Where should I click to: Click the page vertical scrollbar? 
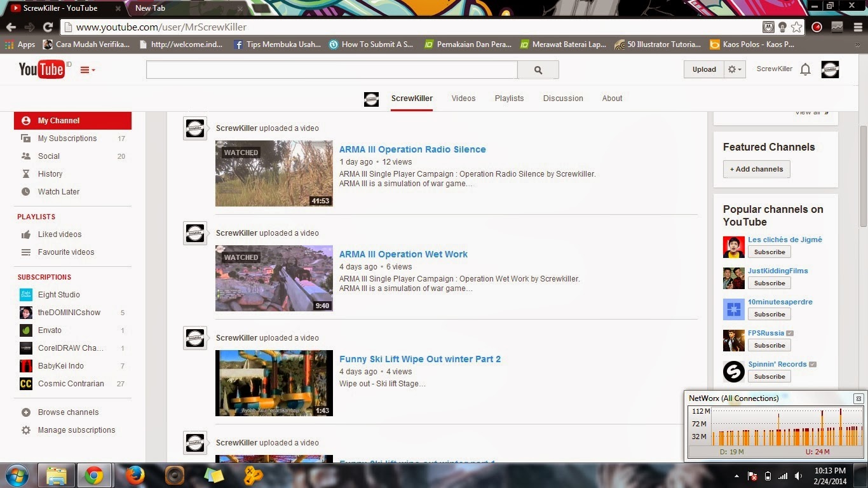pyautogui.click(x=863, y=176)
